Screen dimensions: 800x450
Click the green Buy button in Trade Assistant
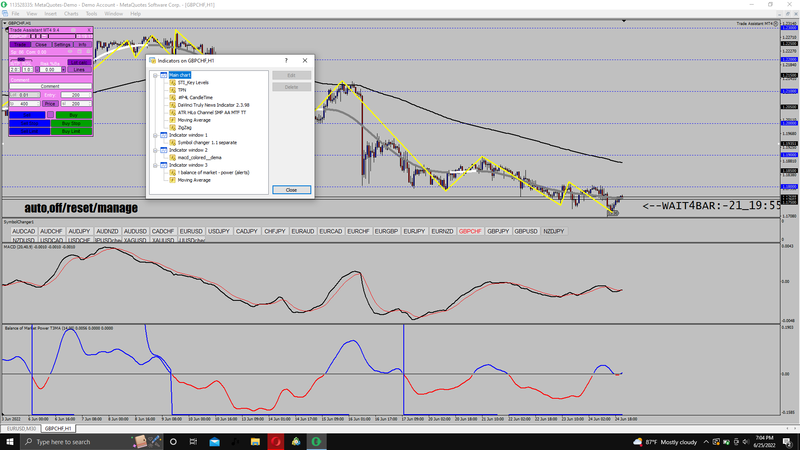point(73,116)
